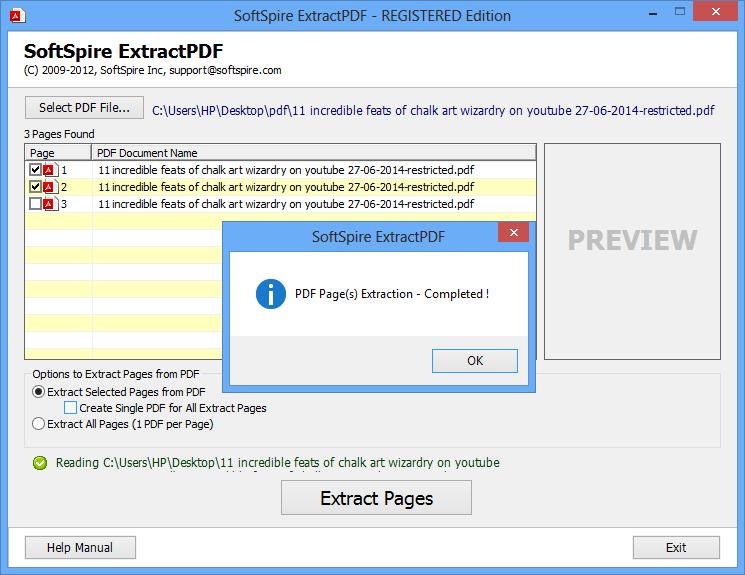Click the PDF icon of page 1 row
This screenshot has height=575, width=745.
point(51,170)
